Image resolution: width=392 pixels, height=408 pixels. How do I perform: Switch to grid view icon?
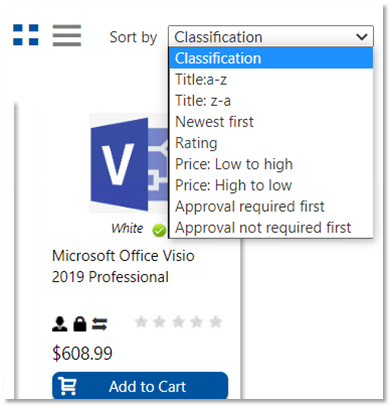coord(26,35)
